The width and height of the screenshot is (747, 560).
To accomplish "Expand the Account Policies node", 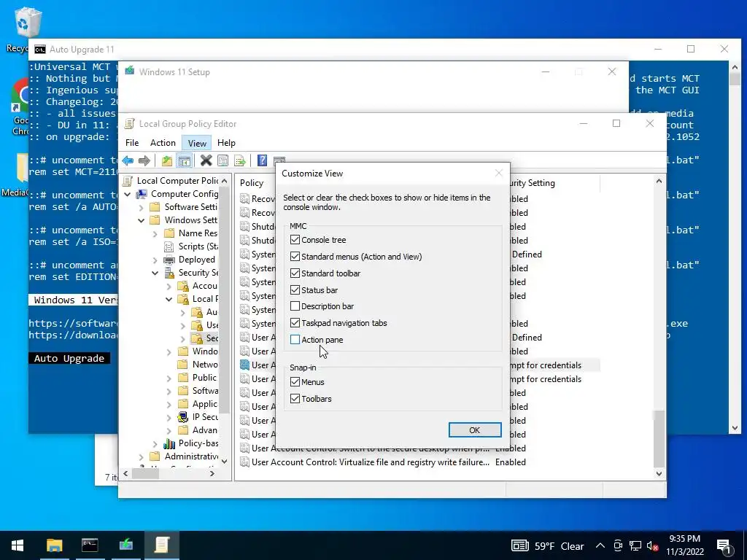I will [x=169, y=286].
